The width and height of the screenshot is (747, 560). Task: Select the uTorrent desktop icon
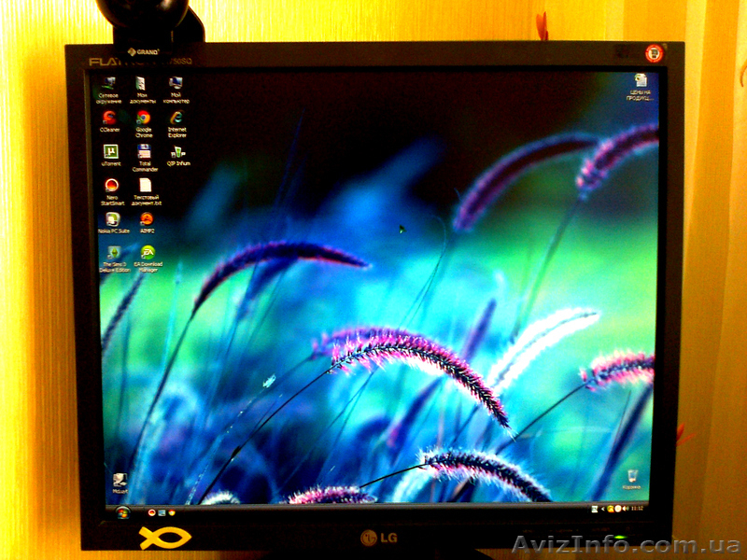tap(111, 151)
